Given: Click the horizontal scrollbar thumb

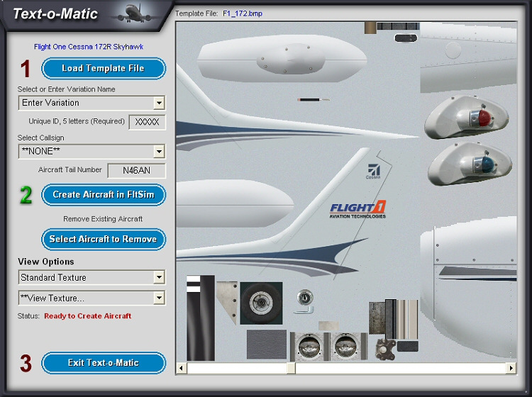Looking at the screenshot, I should tap(291, 368).
